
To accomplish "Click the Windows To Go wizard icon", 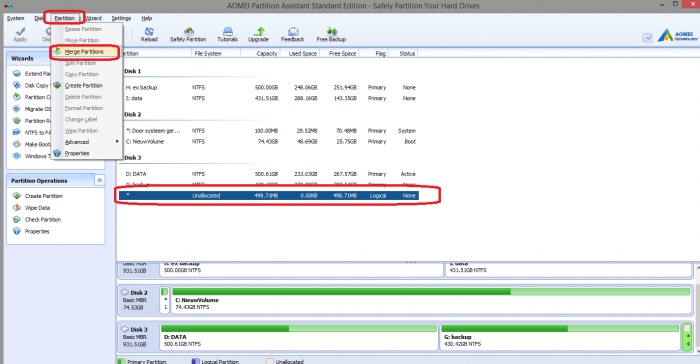I will point(17,156).
